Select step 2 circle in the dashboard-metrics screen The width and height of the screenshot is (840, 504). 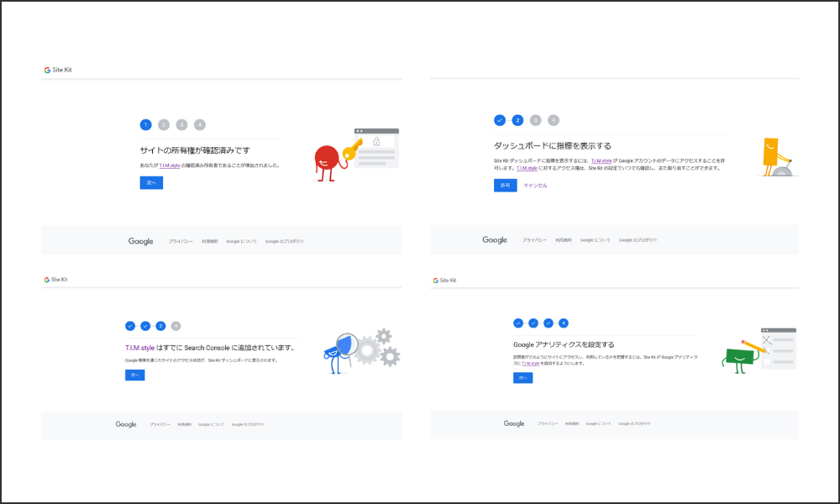[517, 120]
